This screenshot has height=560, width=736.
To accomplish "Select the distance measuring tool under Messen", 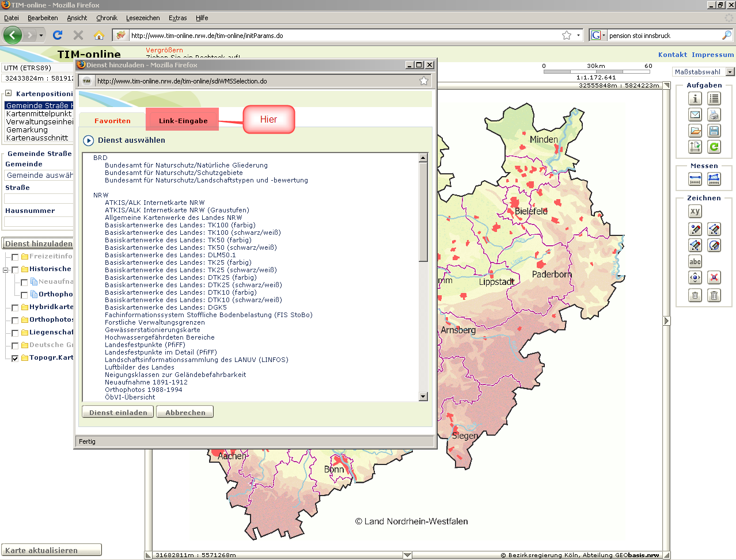I will tap(695, 180).
